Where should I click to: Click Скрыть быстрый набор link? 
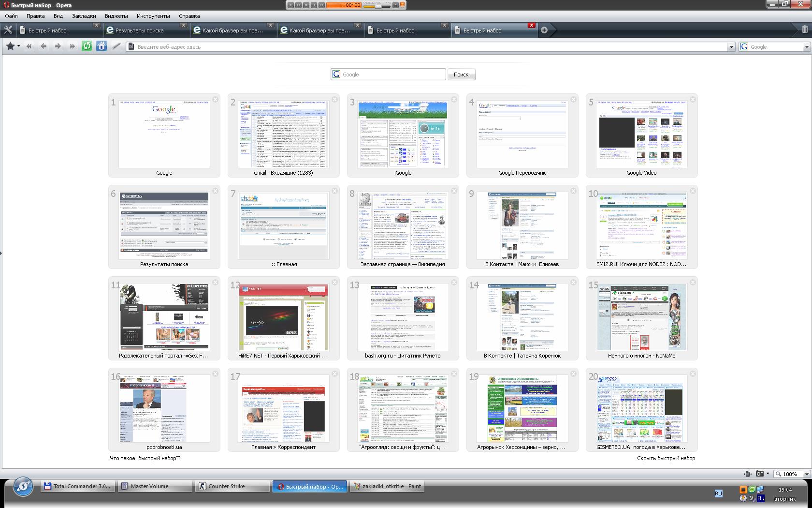[666, 458]
